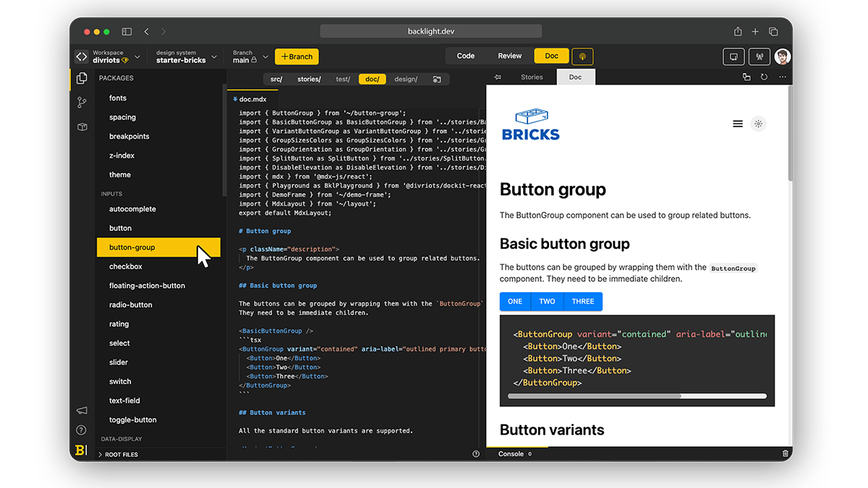Click the megaphone announcements icon
868x488 pixels.
(82, 411)
